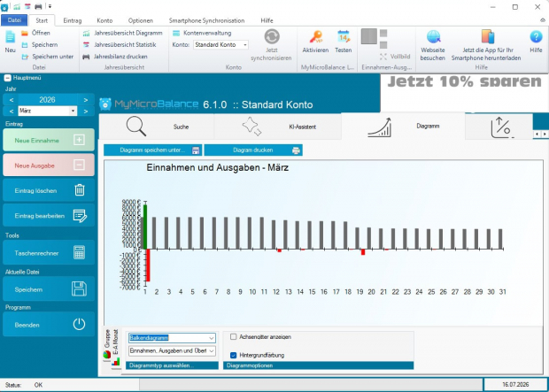
Task: Click Diagramm speichern unter button
Action: [x=153, y=150]
